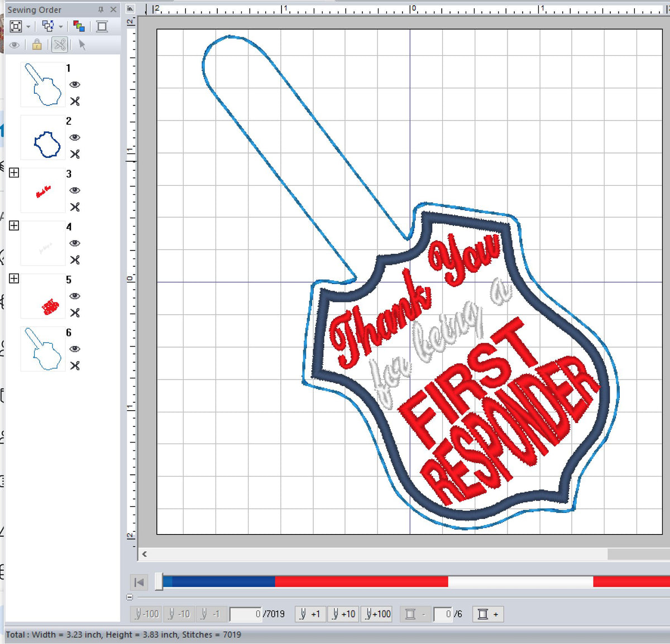Click the hoop icon in the Sewing Order toolbar
The width and height of the screenshot is (670, 644).
pyautogui.click(x=101, y=26)
